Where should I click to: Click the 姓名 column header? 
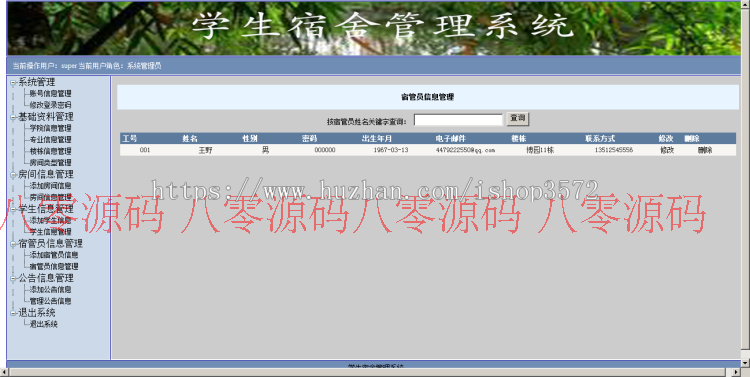pos(189,139)
